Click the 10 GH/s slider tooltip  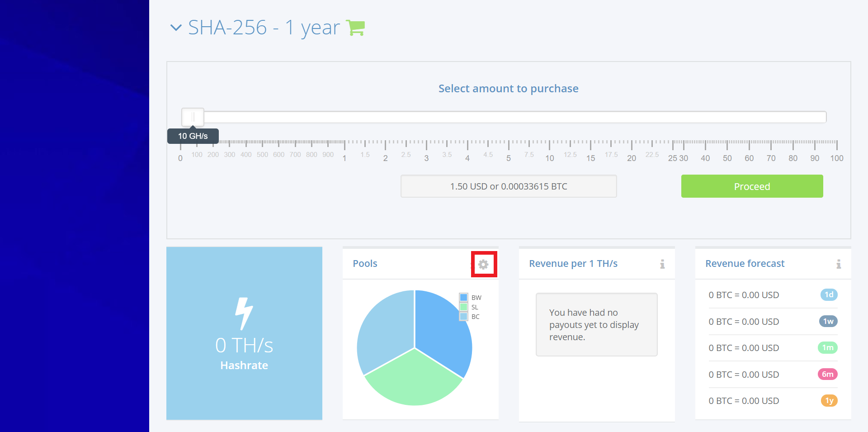coord(193,136)
